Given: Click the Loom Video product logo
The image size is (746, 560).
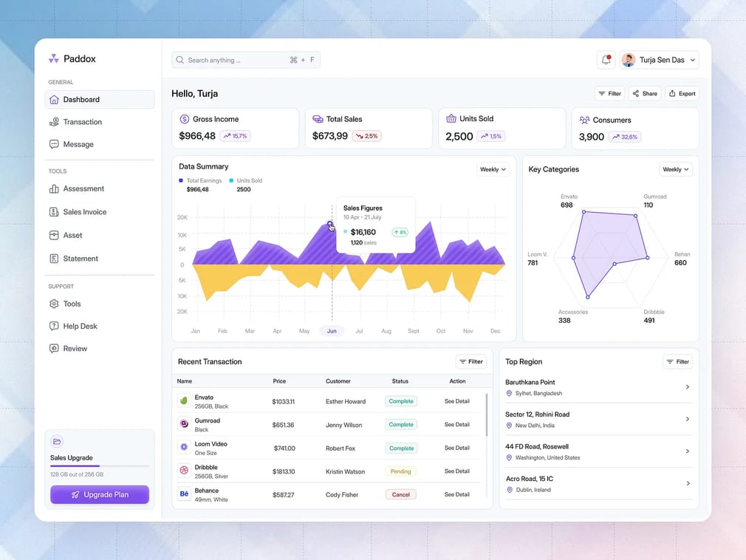Looking at the screenshot, I should [x=184, y=447].
